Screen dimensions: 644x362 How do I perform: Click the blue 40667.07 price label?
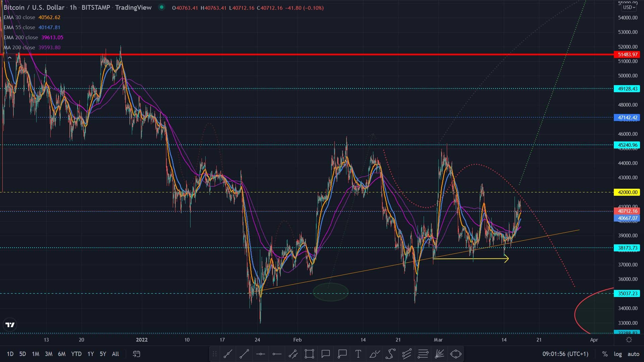627,218
